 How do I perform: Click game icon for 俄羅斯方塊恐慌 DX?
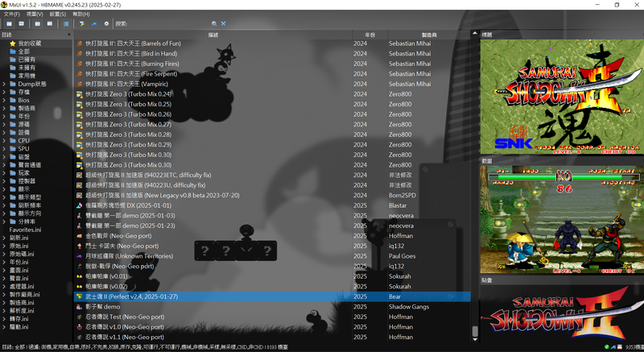click(80, 205)
